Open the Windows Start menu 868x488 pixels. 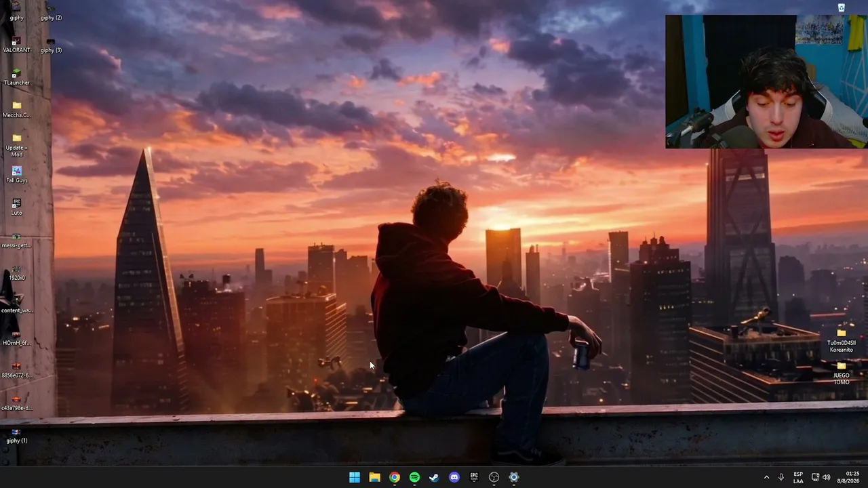[355, 477]
